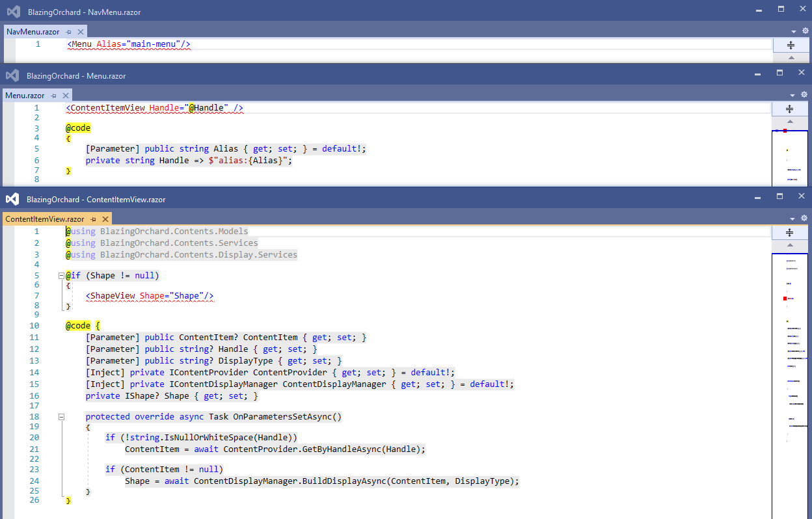Open tab settings gear in Menu.razor window
This screenshot has height=519, width=812.
(804, 94)
